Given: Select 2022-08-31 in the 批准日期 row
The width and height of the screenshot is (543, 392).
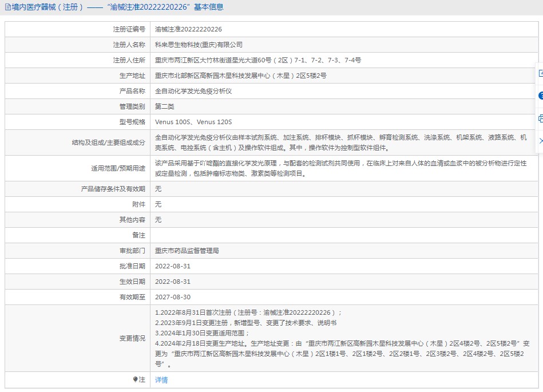Looking at the screenshot, I should tap(173, 266).
